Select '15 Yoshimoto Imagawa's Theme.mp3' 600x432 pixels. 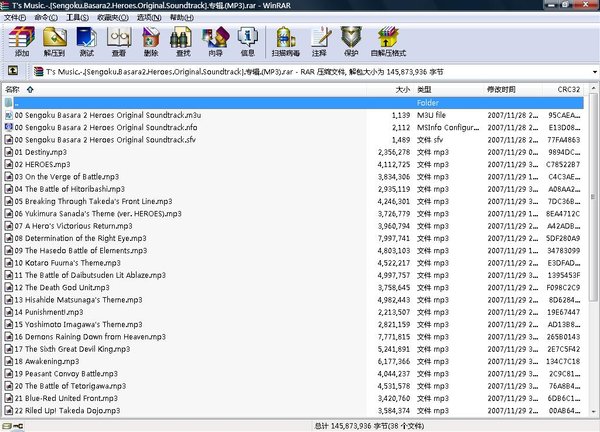pyautogui.click(x=78, y=324)
